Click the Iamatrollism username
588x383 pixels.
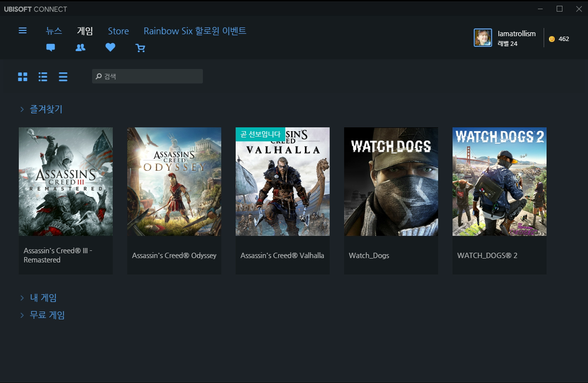(x=517, y=34)
